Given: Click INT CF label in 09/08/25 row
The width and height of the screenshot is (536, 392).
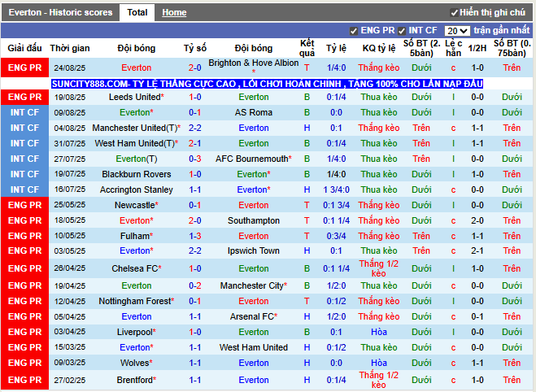Looking at the screenshot, I should click(x=24, y=112).
